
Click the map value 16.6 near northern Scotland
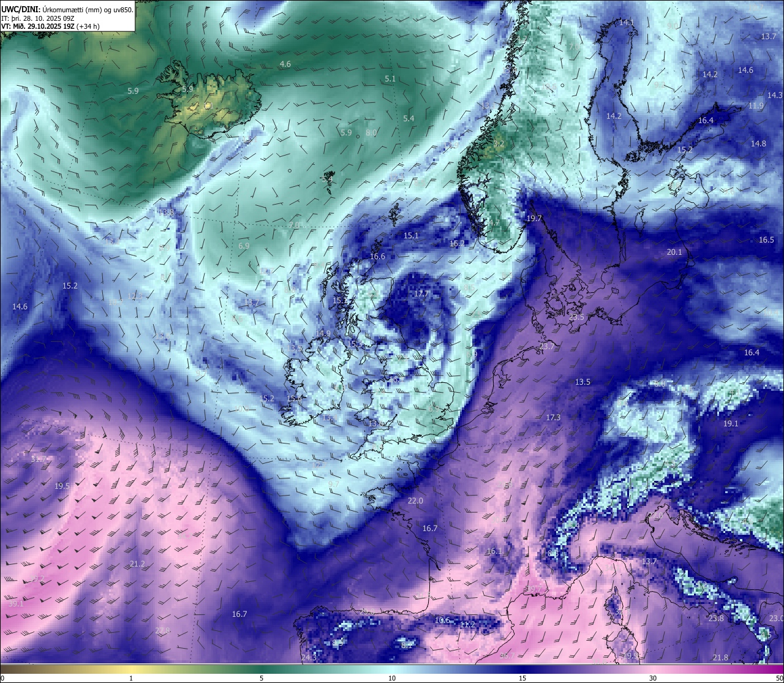[x=377, y=257]
